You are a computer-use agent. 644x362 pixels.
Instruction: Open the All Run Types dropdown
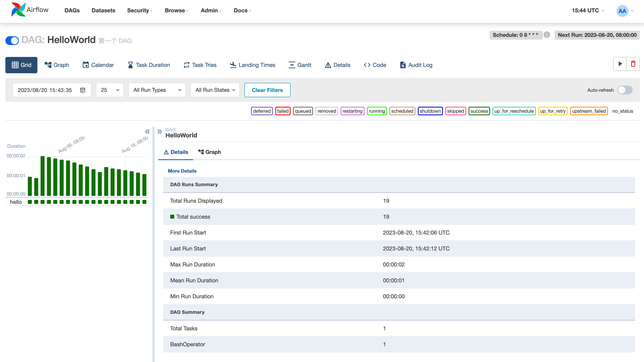click(157, 90)
